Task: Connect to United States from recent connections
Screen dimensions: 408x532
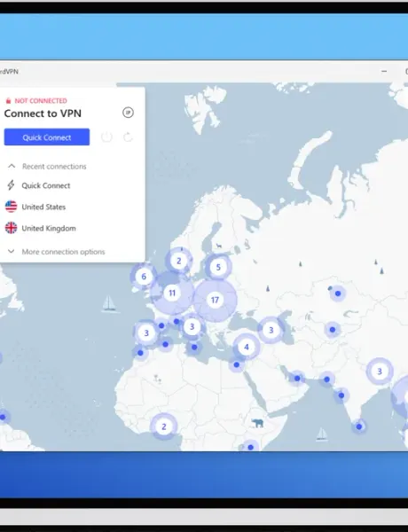Action: tap(43, 207)
